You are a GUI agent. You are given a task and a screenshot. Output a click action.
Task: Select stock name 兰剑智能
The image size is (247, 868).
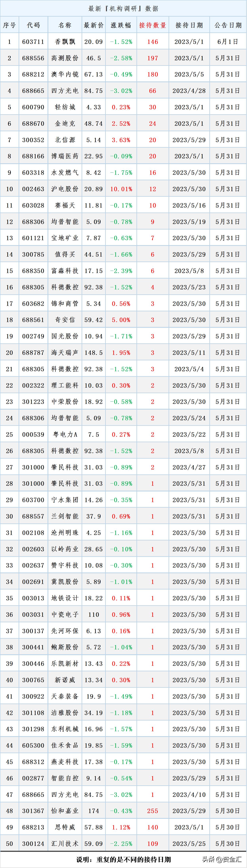[x=65, y=517]
